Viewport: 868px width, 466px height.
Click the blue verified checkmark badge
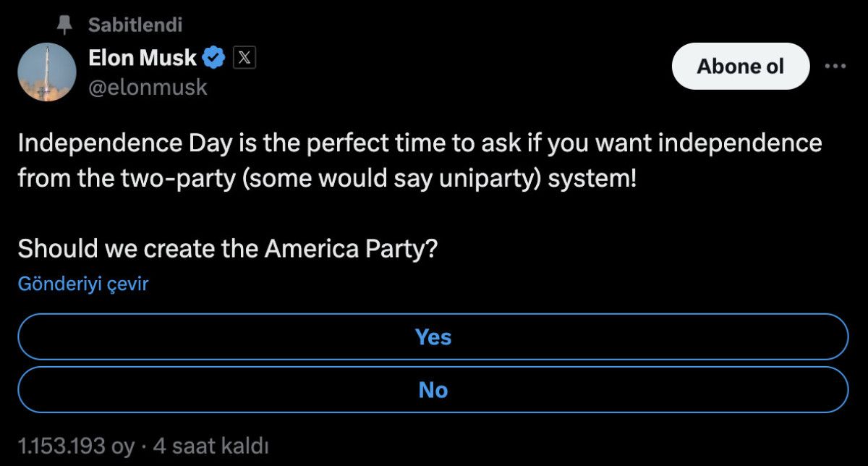[214, 58]
